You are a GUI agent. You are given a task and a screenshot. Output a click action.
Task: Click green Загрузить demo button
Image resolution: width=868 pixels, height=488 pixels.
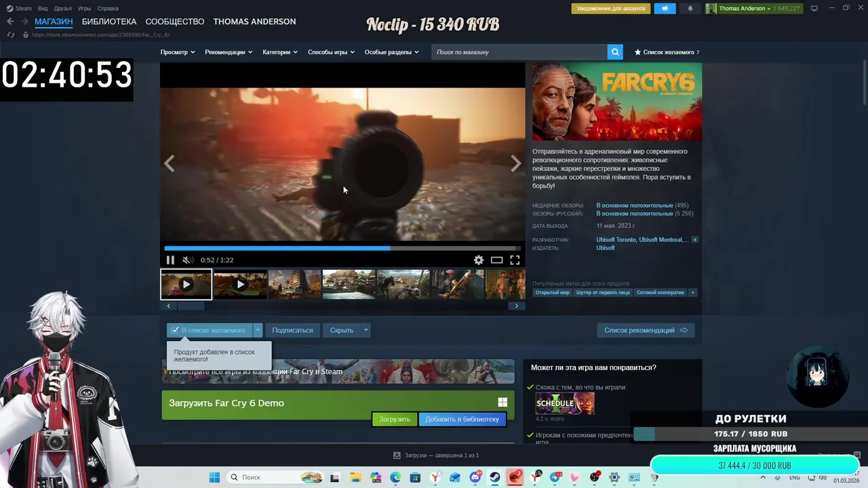point(395,420)
